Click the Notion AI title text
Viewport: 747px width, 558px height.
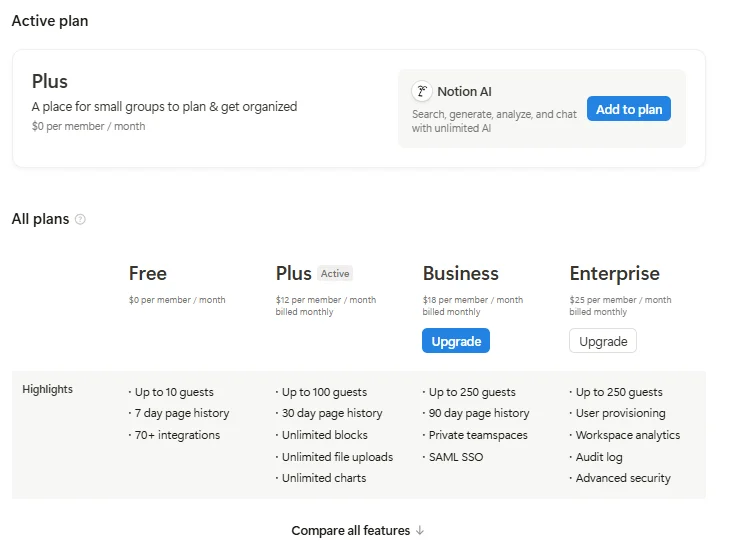coord(464,91)
